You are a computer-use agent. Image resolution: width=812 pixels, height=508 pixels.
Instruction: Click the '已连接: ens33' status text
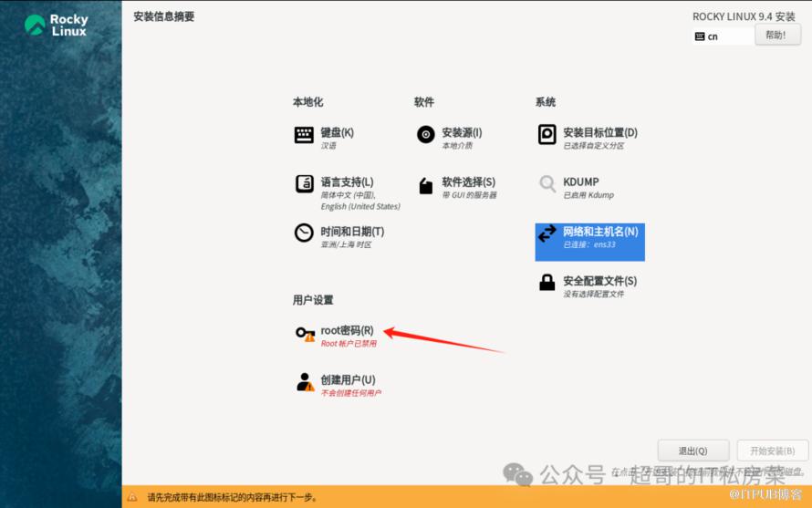pos(589,244)
